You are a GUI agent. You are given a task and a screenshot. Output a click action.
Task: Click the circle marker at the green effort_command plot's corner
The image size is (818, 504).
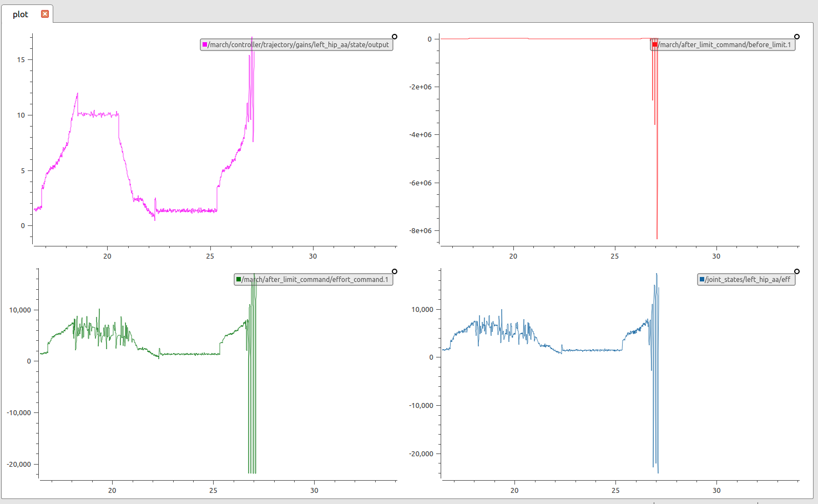click(x=395, y=271)
